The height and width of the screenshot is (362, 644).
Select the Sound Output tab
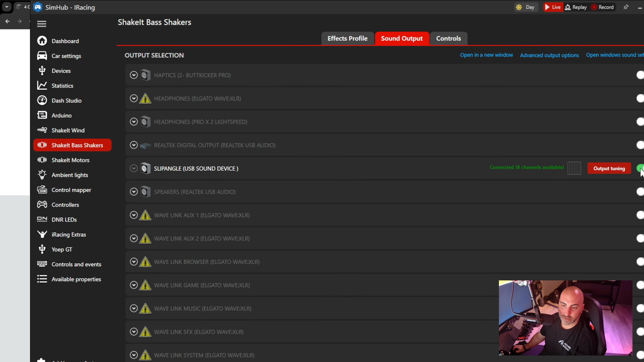coord(402,38)
